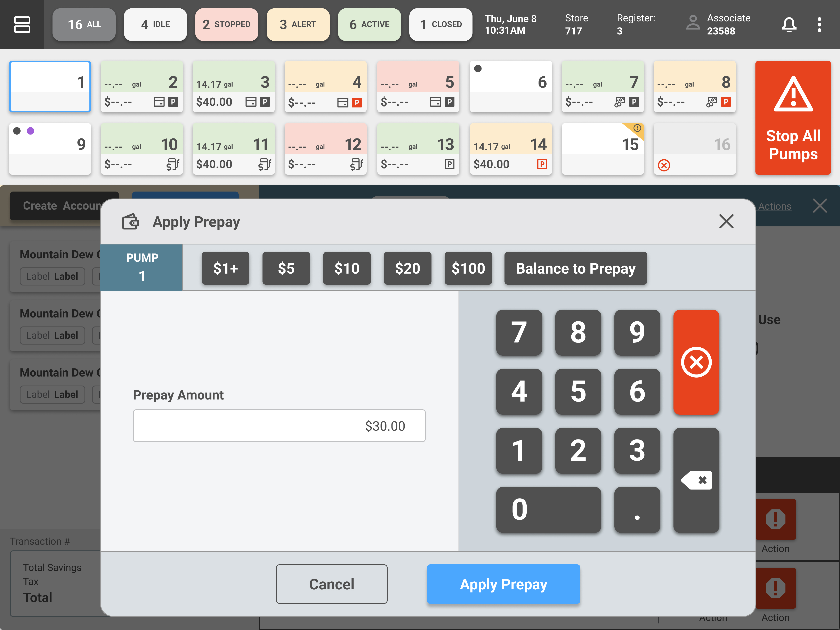The image size is (840, 630).
Task: Click the Associate 23588 user icon
Action: pos(693,23)
